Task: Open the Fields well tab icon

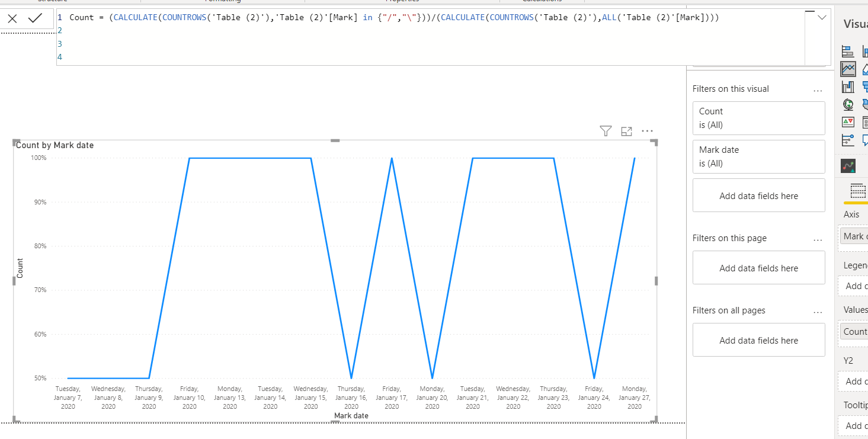Action: 857,190
